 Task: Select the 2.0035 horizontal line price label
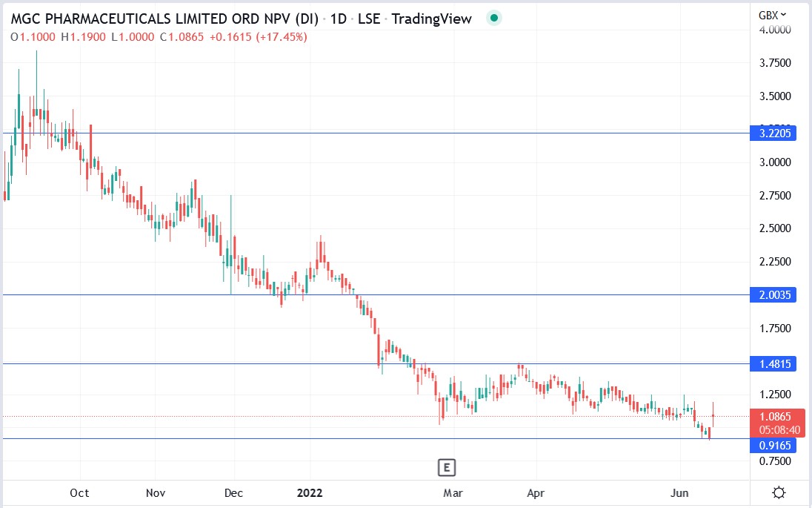click(x=775, y=295)
